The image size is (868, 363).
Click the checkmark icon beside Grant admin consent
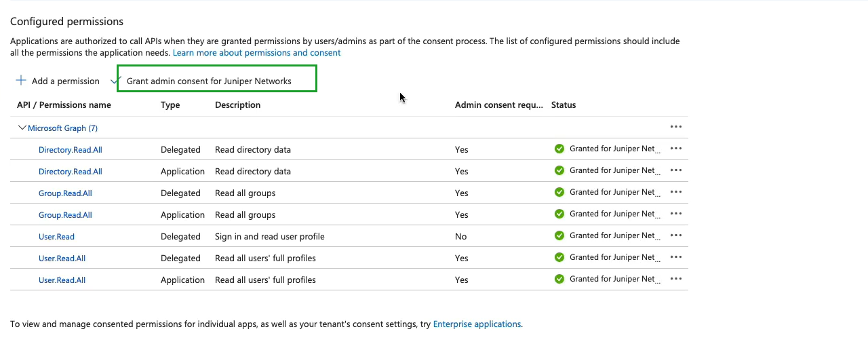(114, 81)
